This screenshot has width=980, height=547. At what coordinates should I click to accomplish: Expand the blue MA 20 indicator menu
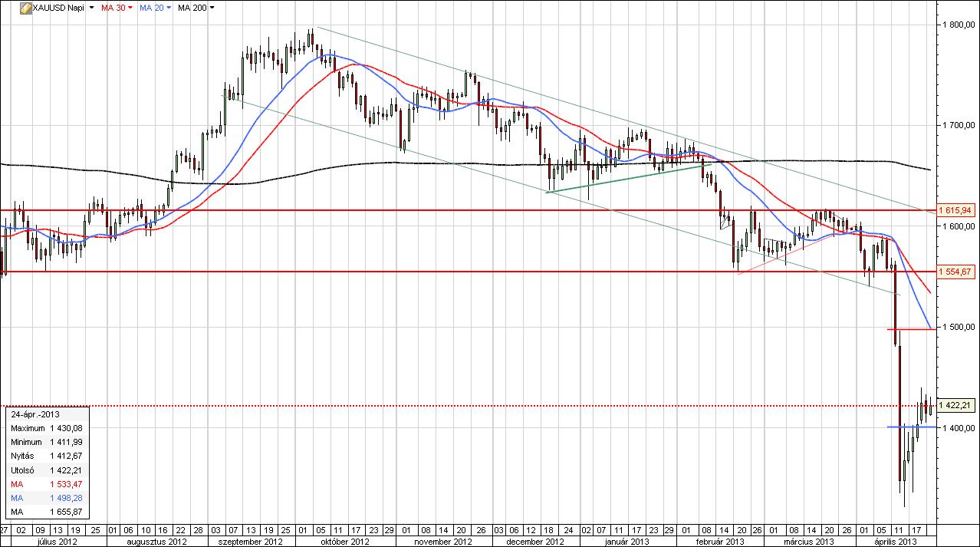click(x=169, y=8)
